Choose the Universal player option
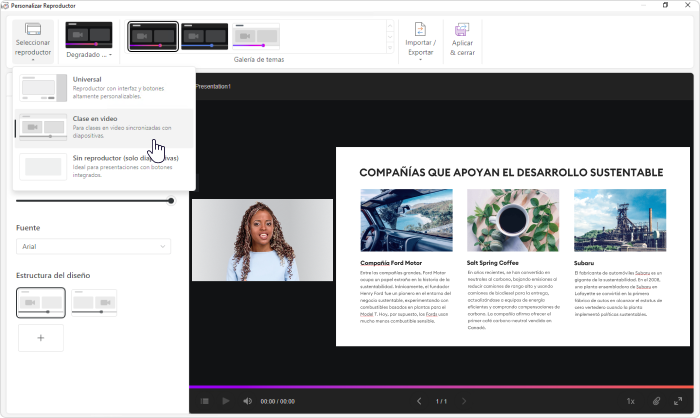 [104, 88]
